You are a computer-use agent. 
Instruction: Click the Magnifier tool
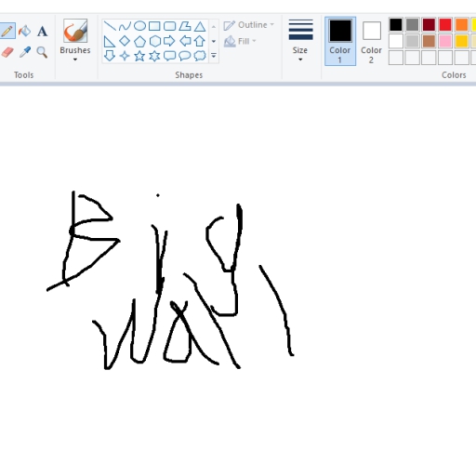(42, 52)
